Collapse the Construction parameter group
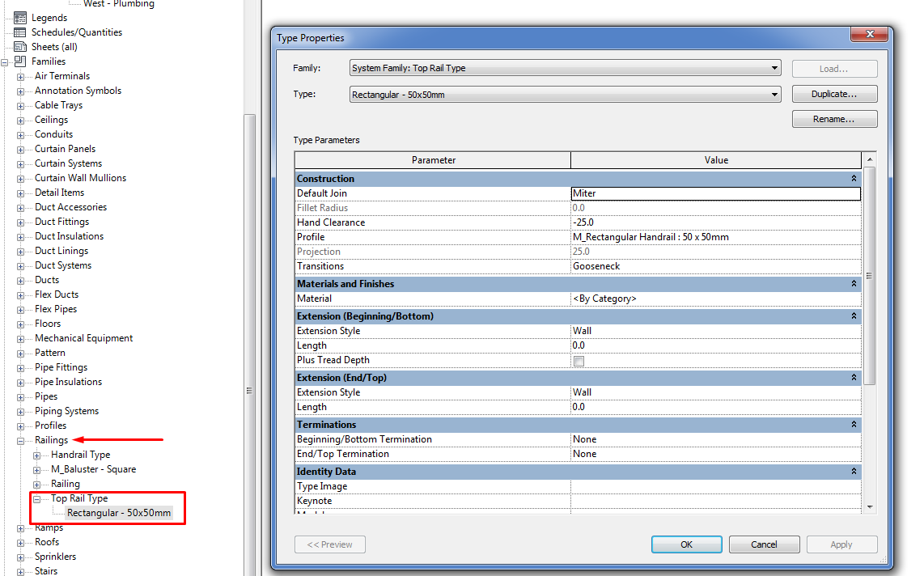 click(x=854, y=179)
